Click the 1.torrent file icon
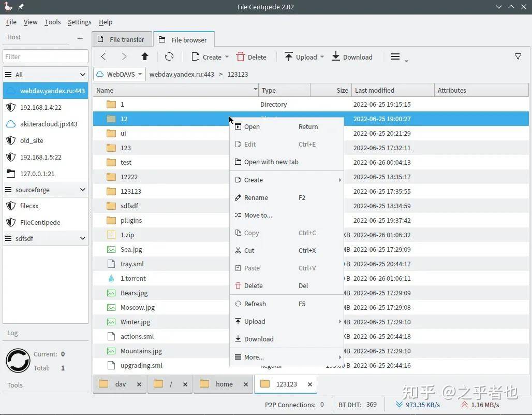Viewport: 532px width, 415px height. click(111, 278)
